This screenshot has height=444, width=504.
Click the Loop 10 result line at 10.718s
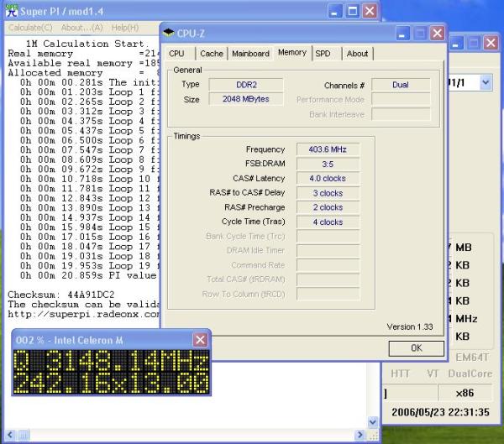tap(89, 179)
